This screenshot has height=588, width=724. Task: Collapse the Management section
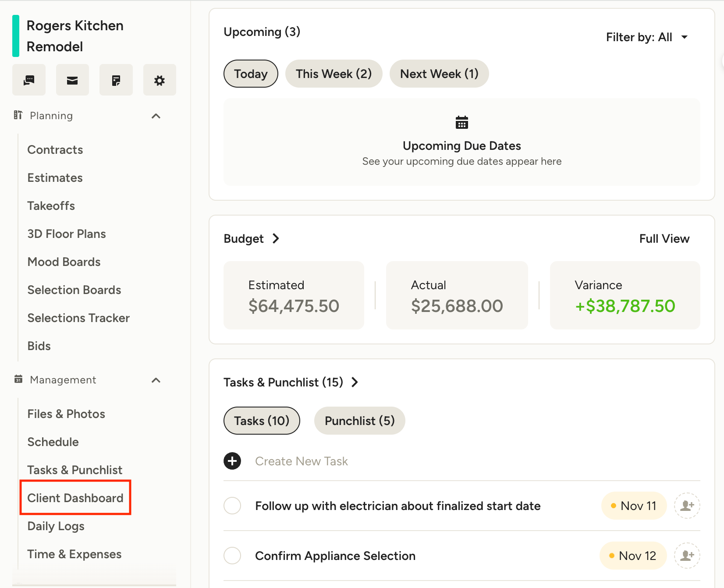pyautogui.click(x=156, y=380)
